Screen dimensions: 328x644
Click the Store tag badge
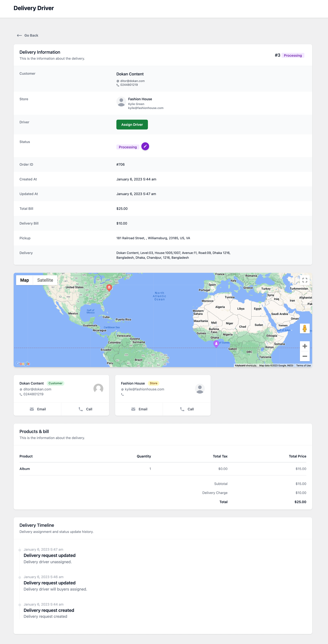coord(153,383)
